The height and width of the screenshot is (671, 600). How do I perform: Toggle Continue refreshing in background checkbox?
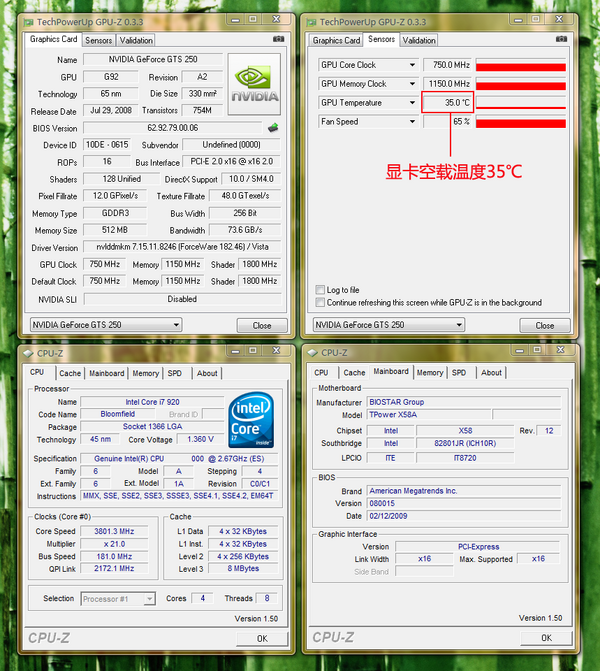tap(320, 303)
